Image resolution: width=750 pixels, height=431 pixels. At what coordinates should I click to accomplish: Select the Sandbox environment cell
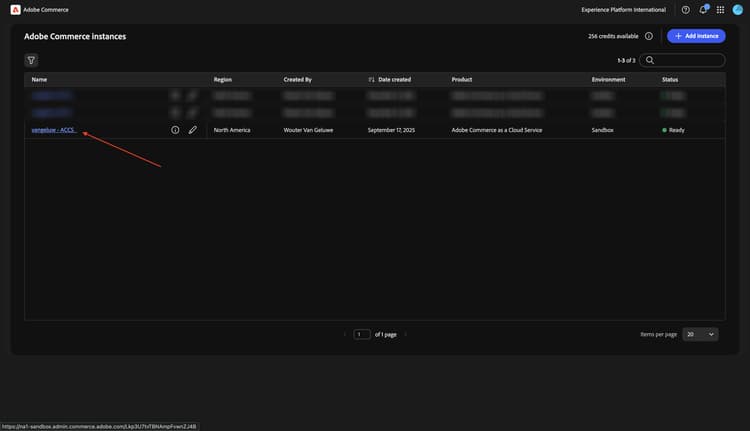(x=602, y=130)
